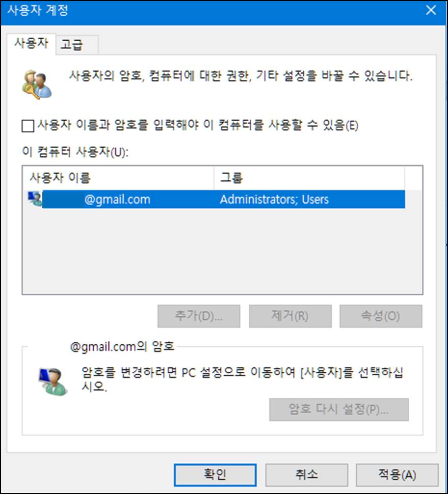Confirm with the 확인 button
The width and height of the screenshot is (448, 494).
(215, 475)
